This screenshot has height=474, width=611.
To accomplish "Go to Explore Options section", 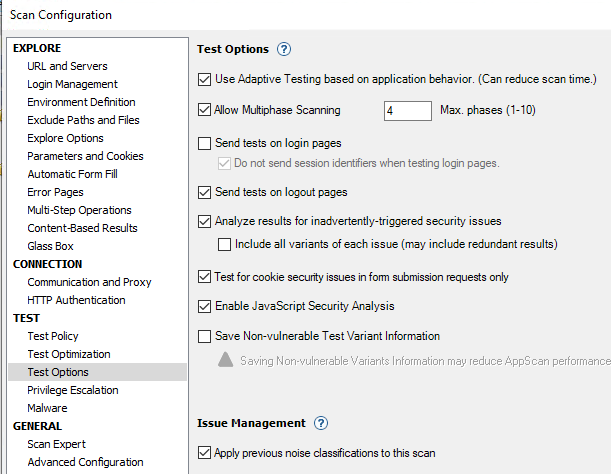I will point(65,138).
